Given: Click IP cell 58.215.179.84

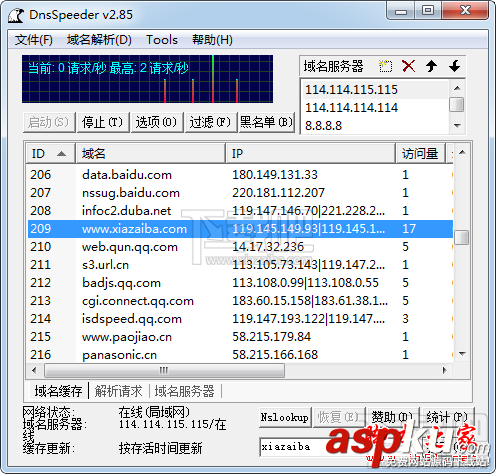Looking at the screenshot, I should click(x=272, y=337).
